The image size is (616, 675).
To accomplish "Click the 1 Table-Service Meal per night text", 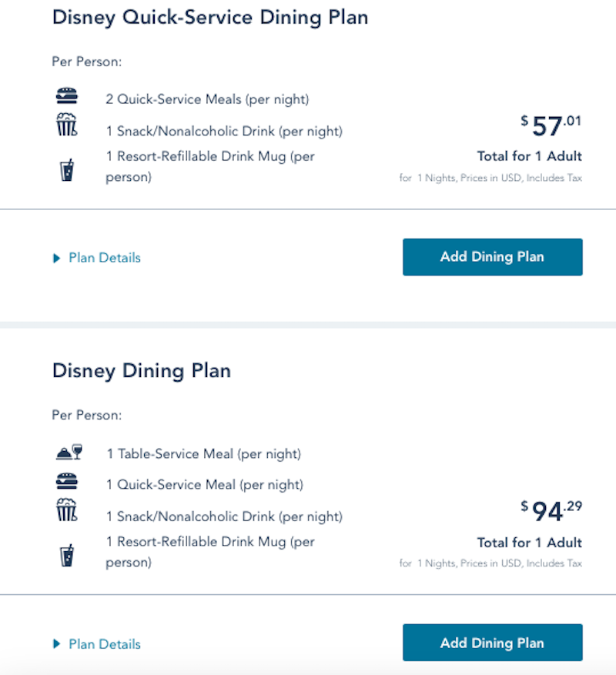I will click(203, 454).
